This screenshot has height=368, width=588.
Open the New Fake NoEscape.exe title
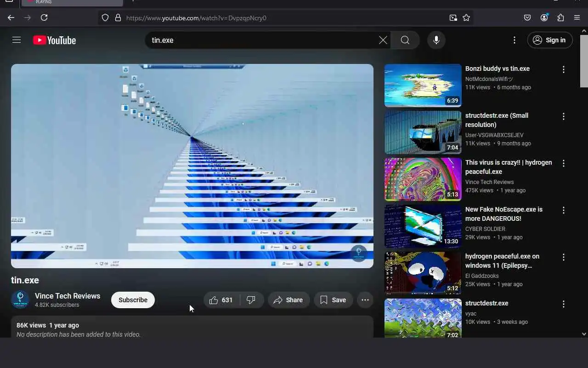(x=504, y=214)
